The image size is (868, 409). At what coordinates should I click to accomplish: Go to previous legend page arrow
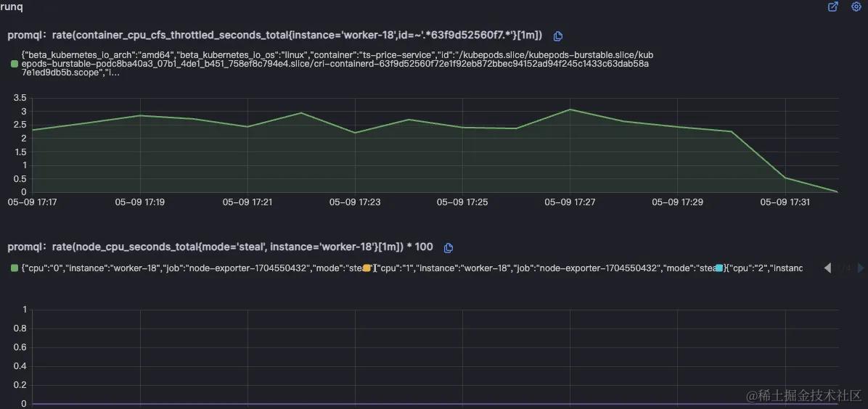coord(827,268)
